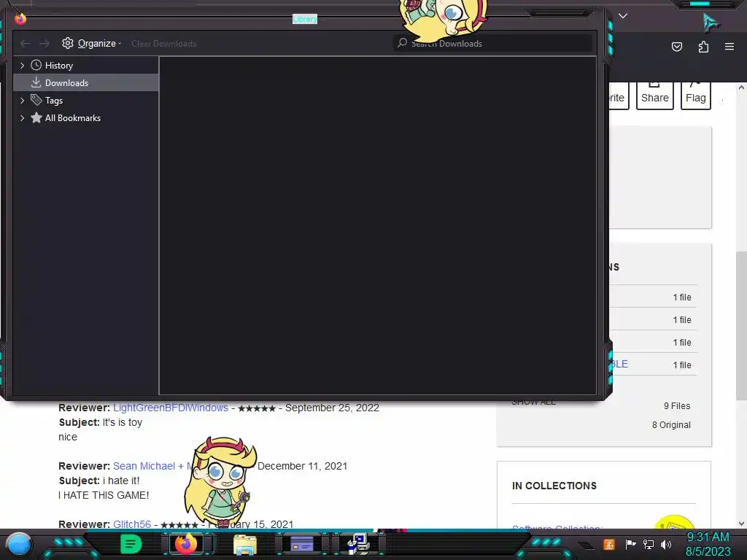The width and height of the screenshot is (747, 560).
Task: Open volume speaker tray icon
Action: coord(666,544)
